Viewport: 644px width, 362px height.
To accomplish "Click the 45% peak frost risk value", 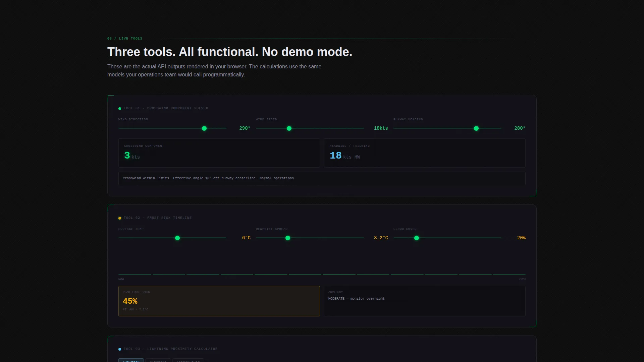I will (130, 301).
